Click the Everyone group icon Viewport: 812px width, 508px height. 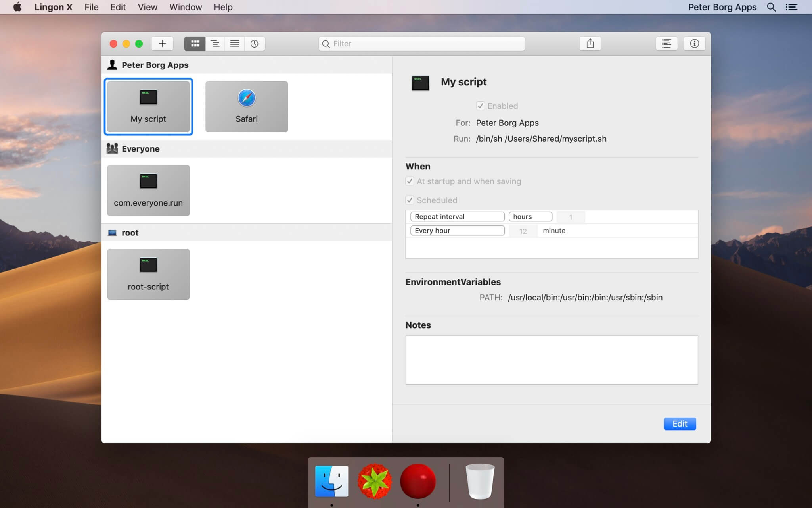tap(112, 148)
